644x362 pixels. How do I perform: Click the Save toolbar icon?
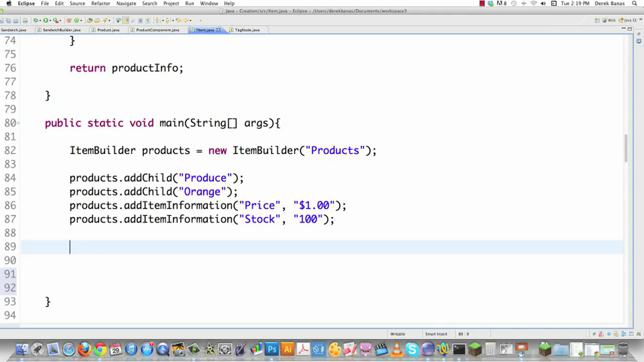pyautogui.click(x=2, y=20)
